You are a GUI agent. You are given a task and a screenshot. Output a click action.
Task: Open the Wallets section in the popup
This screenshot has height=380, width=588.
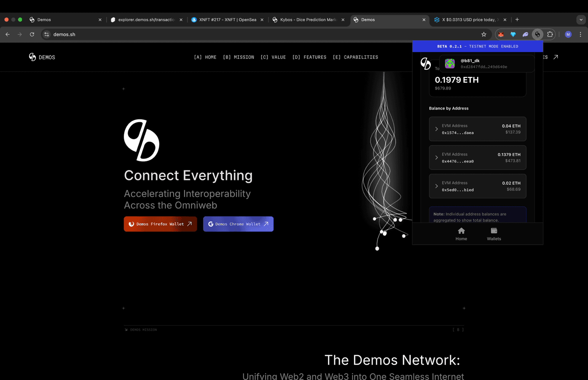(494, 234)
